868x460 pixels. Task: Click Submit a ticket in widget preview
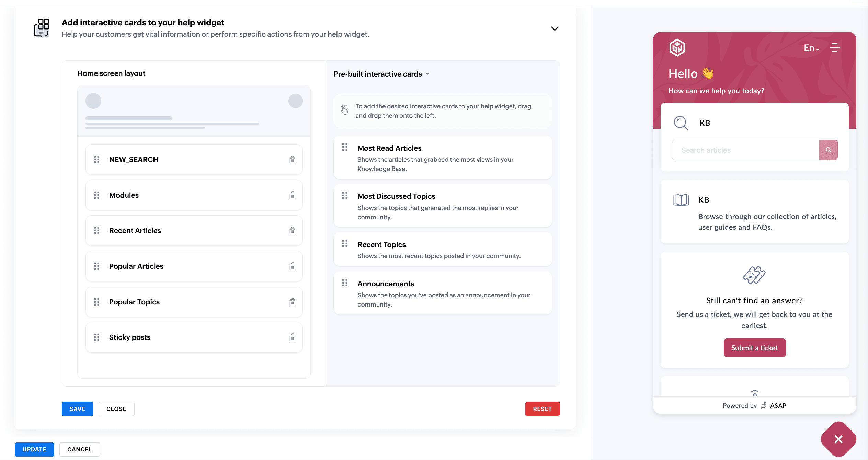click(754, 348)
